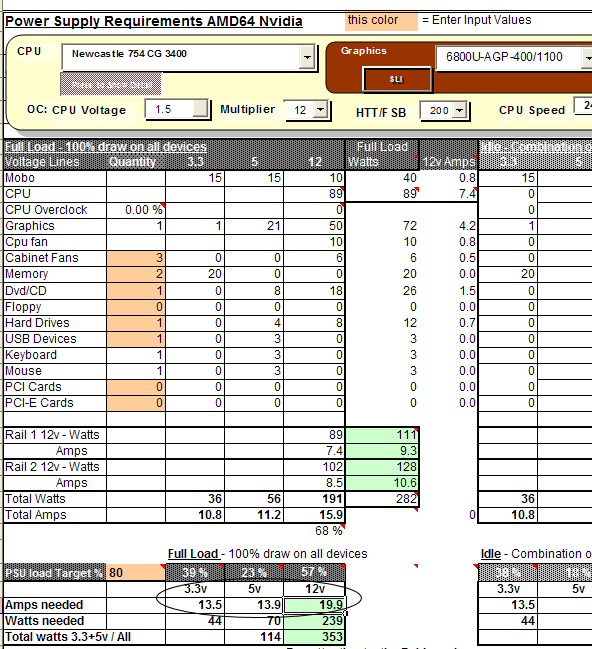Select the Cabinet Fans quantity cell

136,258
